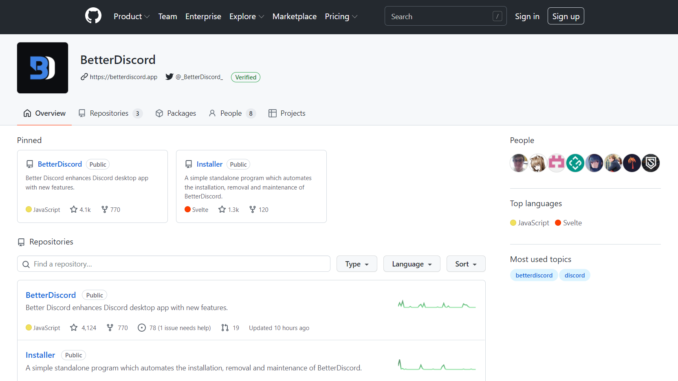The height and width of the screenshot is (381, 678).
Task: Focus the top Search field
Action: [x=445, y=16]
